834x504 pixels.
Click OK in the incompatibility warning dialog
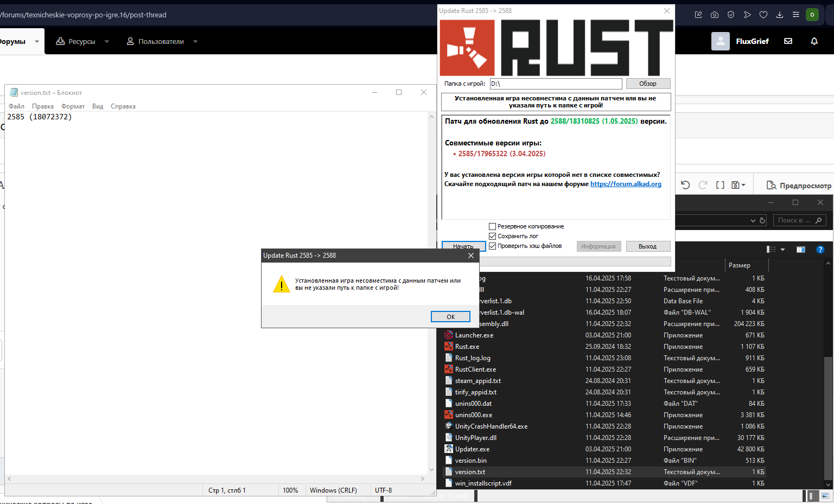point(450,317)
